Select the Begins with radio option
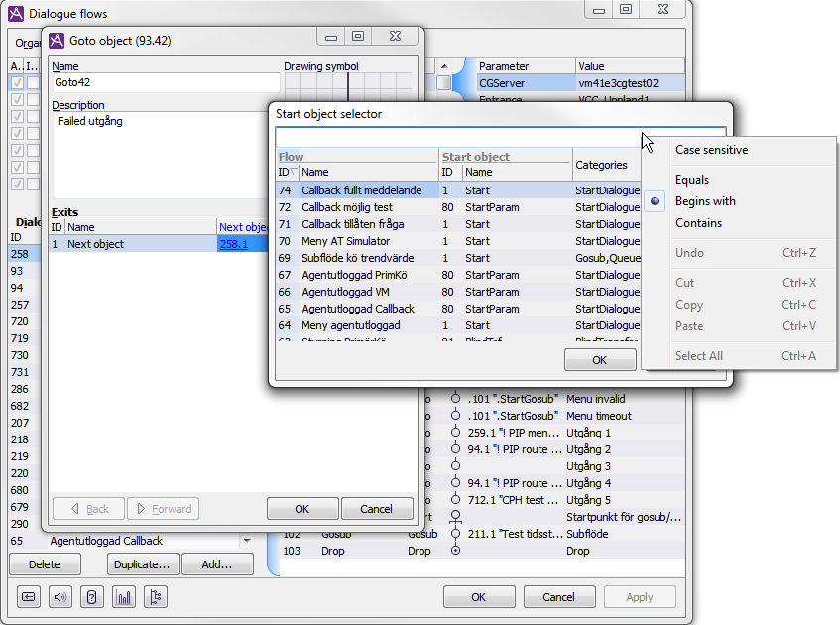Screen dimensions: 840x625 click(705, 201)
